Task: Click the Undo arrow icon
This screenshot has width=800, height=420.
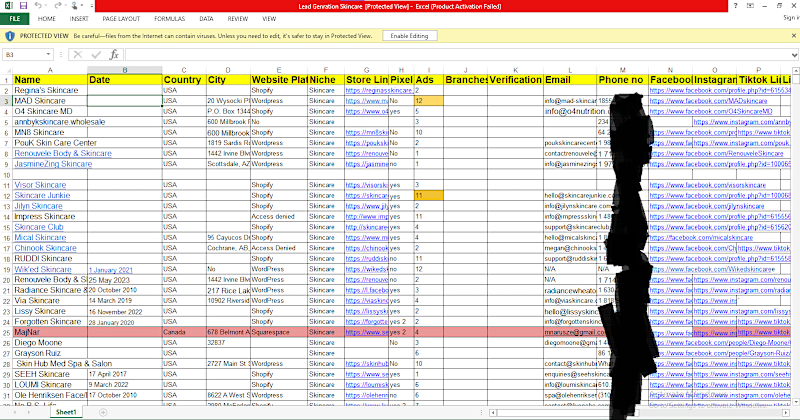Action: coord(38,6)
